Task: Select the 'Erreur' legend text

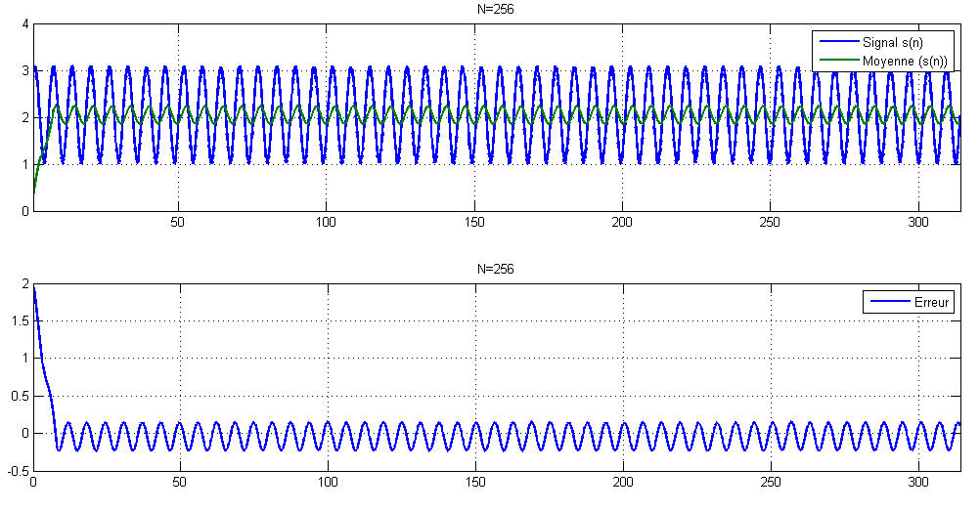Action: [930, 303]
